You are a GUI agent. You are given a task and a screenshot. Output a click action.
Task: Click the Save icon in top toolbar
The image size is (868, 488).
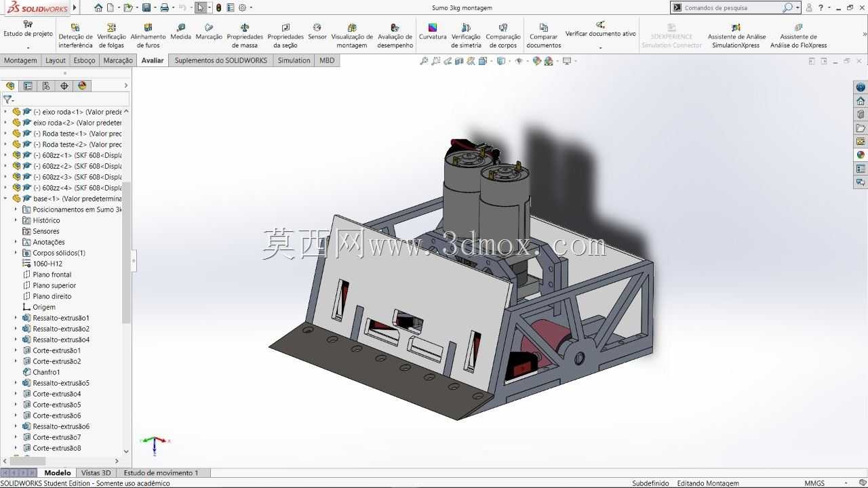tap(146, 7)
